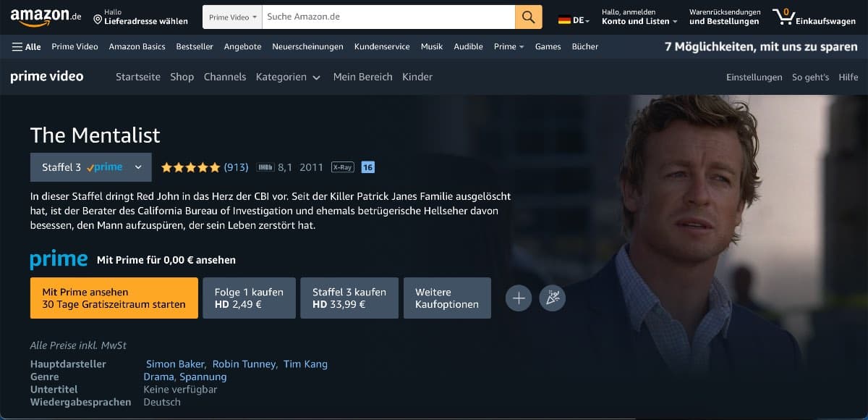Open Kundenservice menu item
This screenshot has width=868, height=420.
click(382, 46)
